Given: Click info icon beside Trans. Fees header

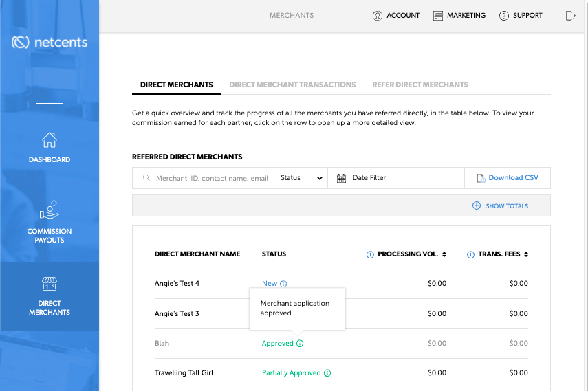Looking at the screenshot, I should tap(470, 254).
